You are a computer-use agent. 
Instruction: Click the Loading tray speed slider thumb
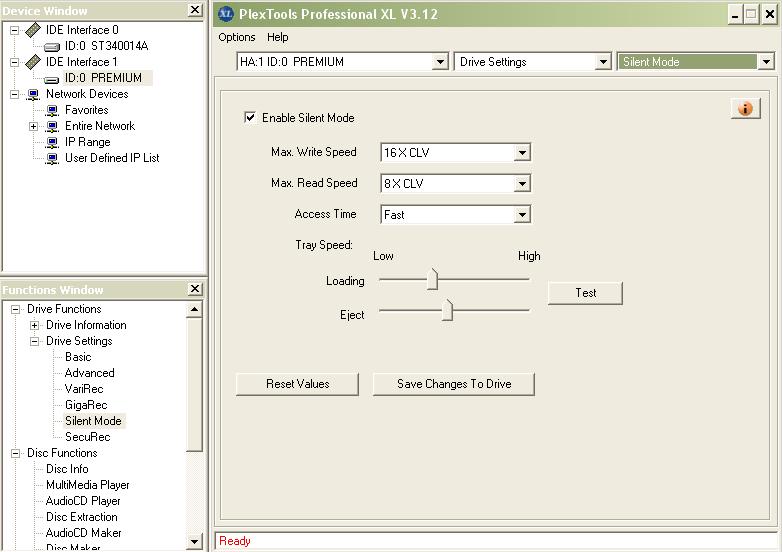point(432,279)
